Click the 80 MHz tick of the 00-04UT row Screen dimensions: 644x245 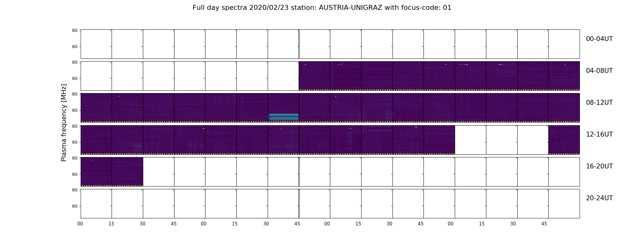point(75,30)
